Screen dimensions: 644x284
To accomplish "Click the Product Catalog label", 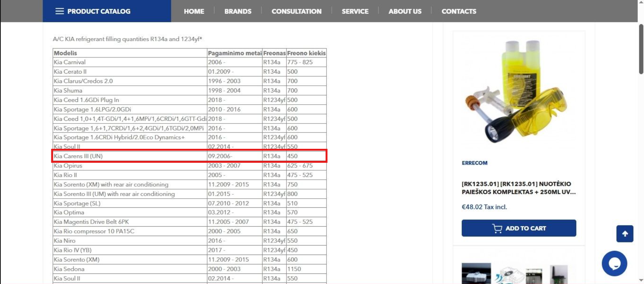I will tap(99, 11).
